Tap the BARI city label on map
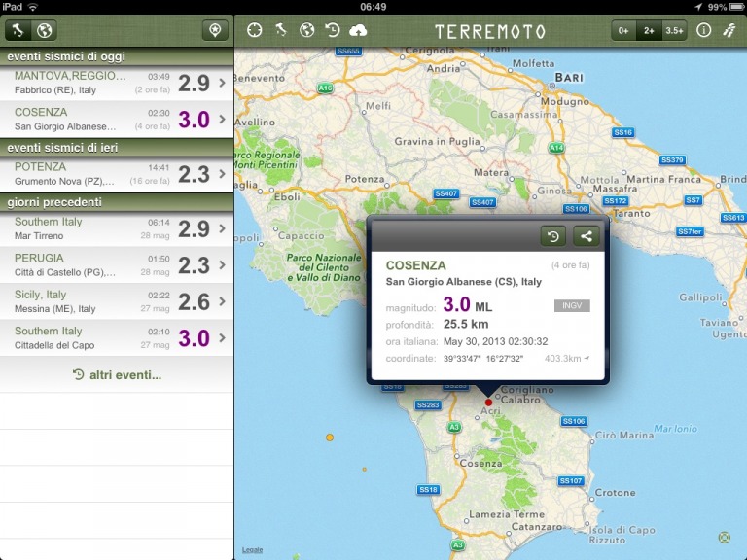 pos(569,77)
